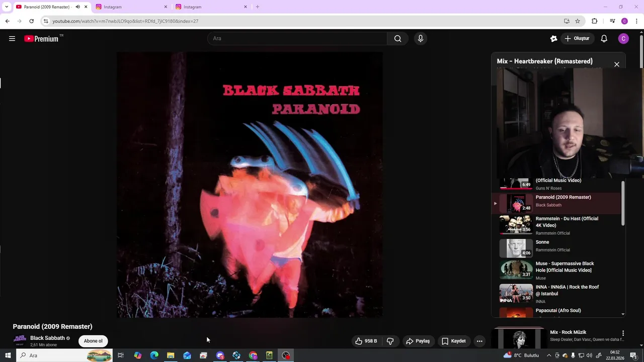Close the Paranoid (2009 Remaster) tab
The image size is (644, 362).
point(86,7)
